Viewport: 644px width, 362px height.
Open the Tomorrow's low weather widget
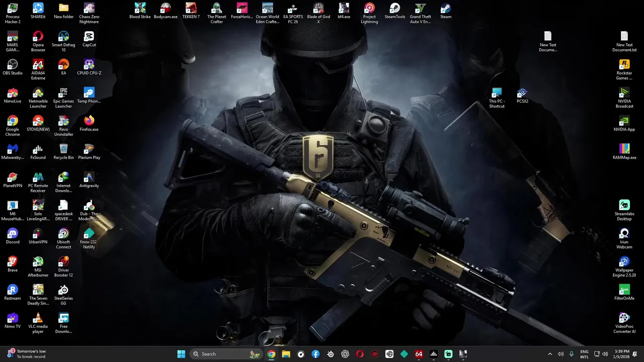pyautogui.click(x=27, y=354)
